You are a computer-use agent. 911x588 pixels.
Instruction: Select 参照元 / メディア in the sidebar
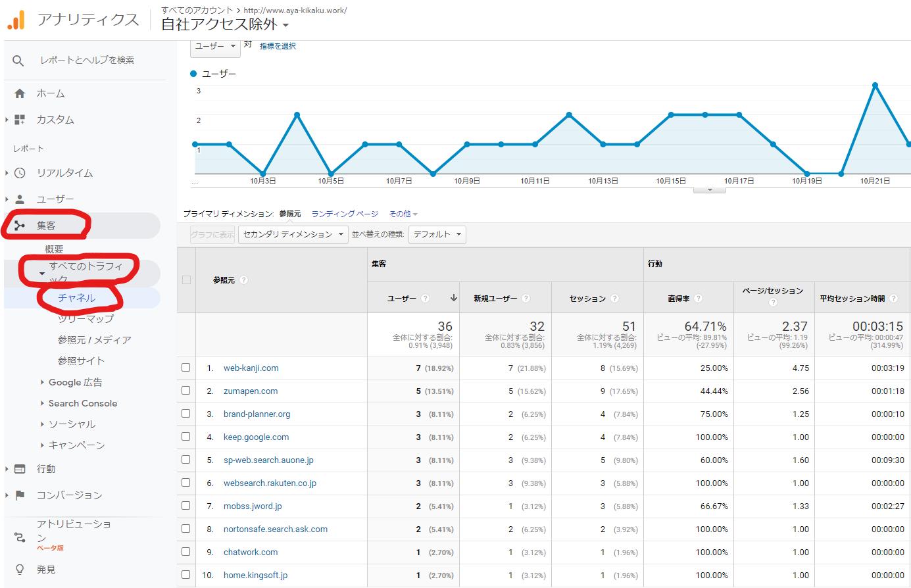pos(95,340)
